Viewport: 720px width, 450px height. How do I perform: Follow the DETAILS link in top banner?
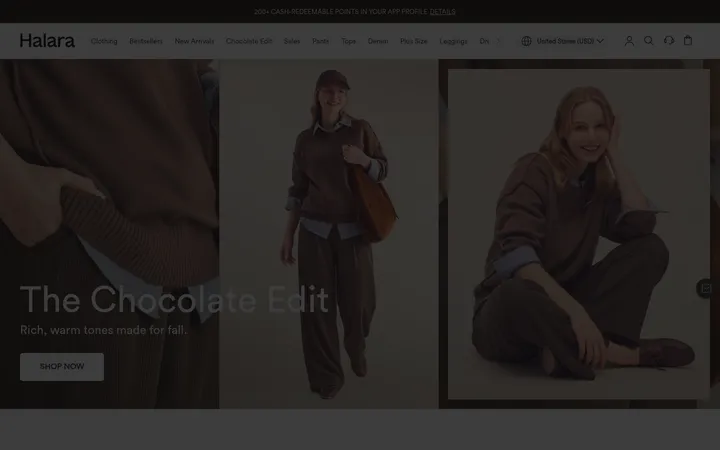click(443, 11)
